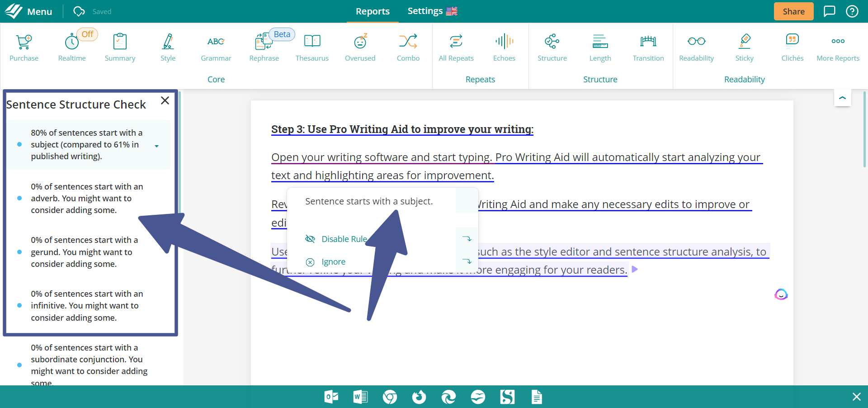868x408 pixels.
Task: Click the language flag next to Settings
Action: (x=452, y=11)
